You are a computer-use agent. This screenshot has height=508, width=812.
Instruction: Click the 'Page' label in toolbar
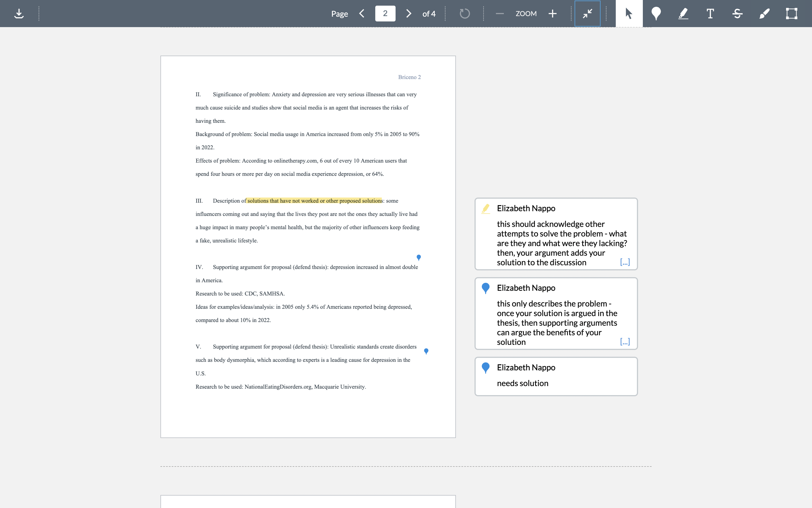point(339,14)
